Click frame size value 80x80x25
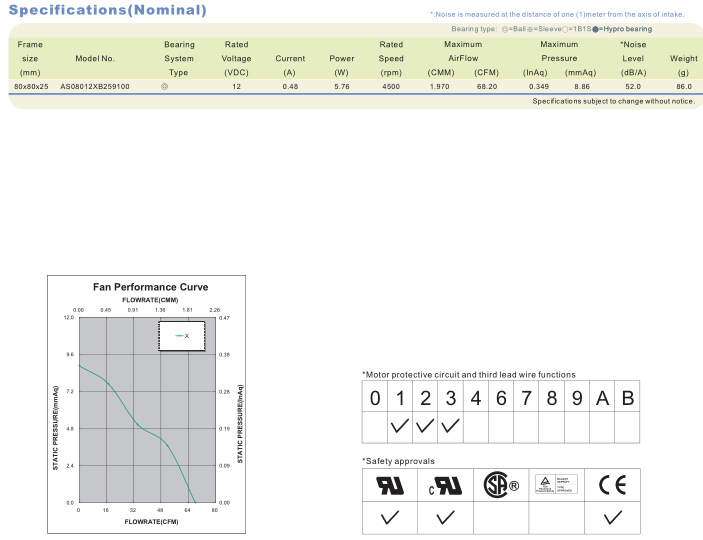 [x=31, y=87]
